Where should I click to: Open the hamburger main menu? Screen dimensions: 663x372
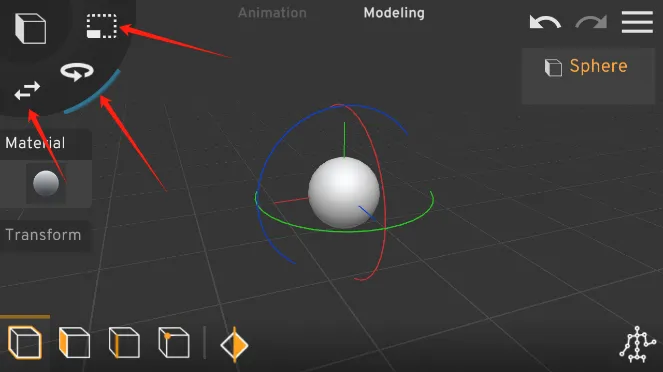pos(637,22)
